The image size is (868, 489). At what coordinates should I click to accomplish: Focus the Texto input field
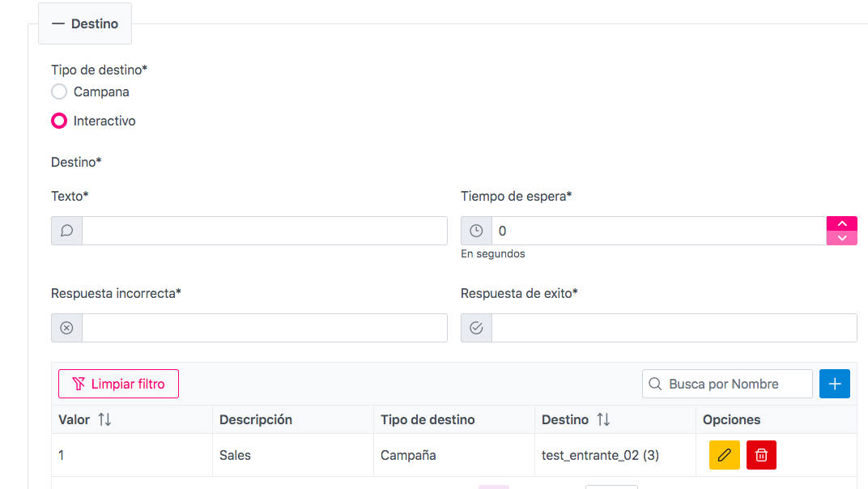click(x=264, y=231)
